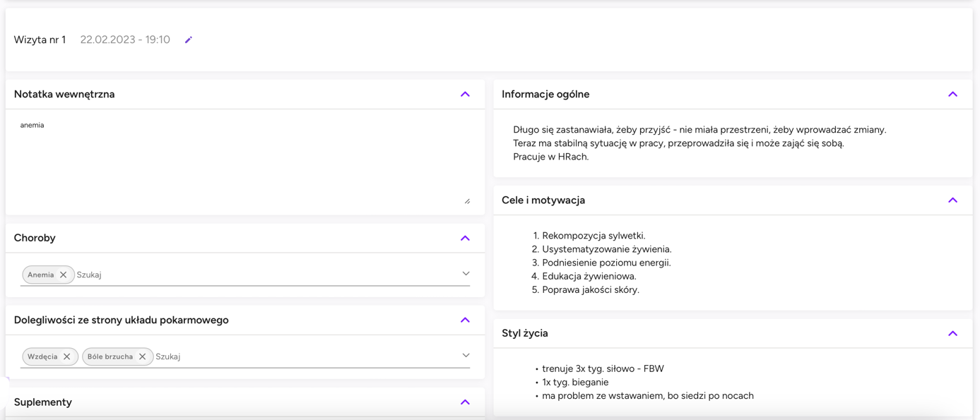Click the Informacje ogólne text content
This screenshot has width=980, height=420.
[x=699, y=143]
